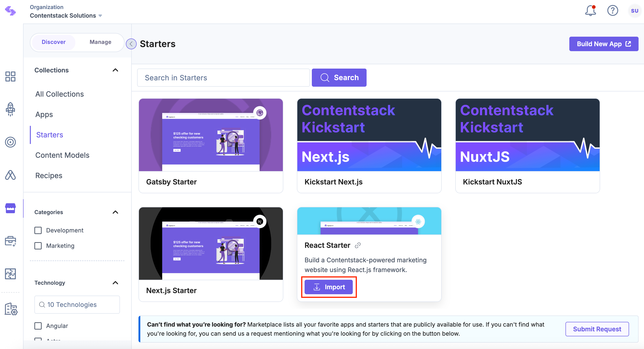The height and width of the screenshot is (349, 644).
Task: Click Import on React Starter card
Action: [329, 287]
